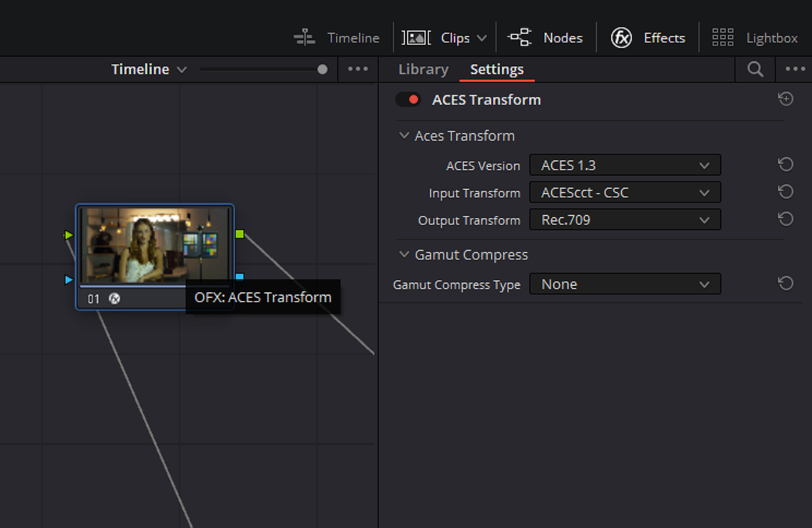Screen dimensions: 812x528
Task: Click node 01's green RGB input connector
Action: pyautogui.click(x=68, y=235)
